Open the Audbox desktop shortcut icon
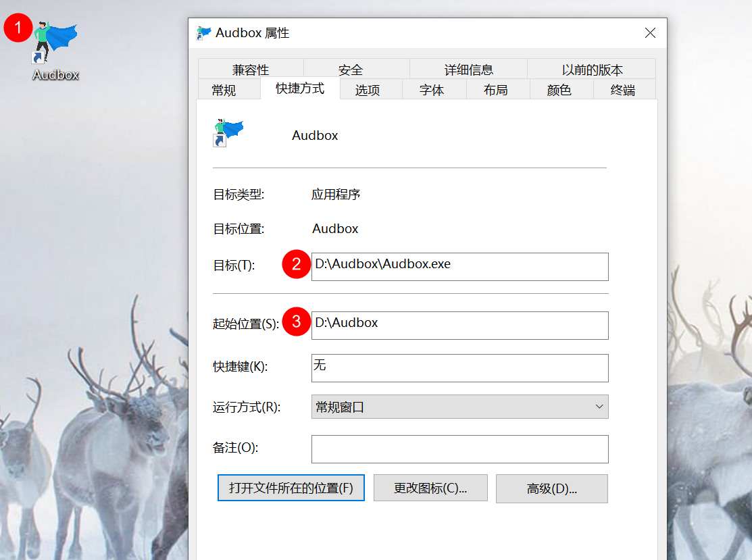This screenshot has height=560, width=752. tap(55, 41)
